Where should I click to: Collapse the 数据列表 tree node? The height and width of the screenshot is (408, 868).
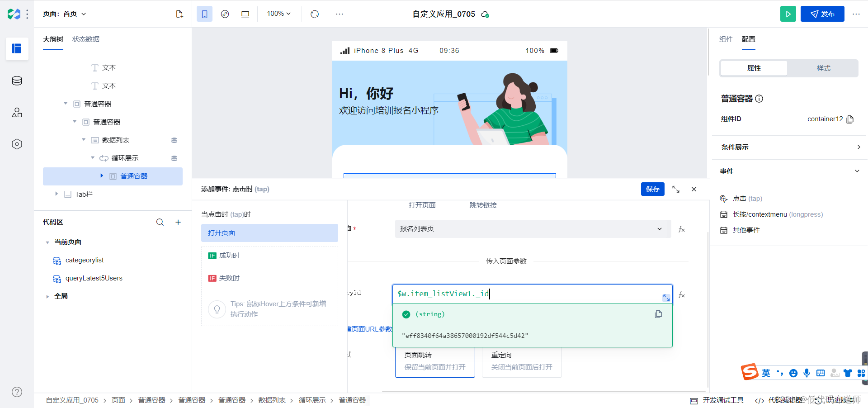pyautogui.click(x=84, y=140)
